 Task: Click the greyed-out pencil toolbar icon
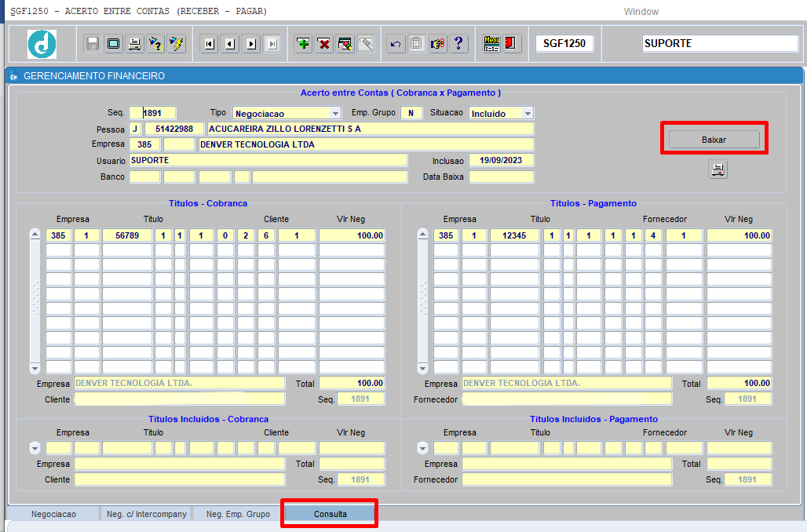pos(367,44)
